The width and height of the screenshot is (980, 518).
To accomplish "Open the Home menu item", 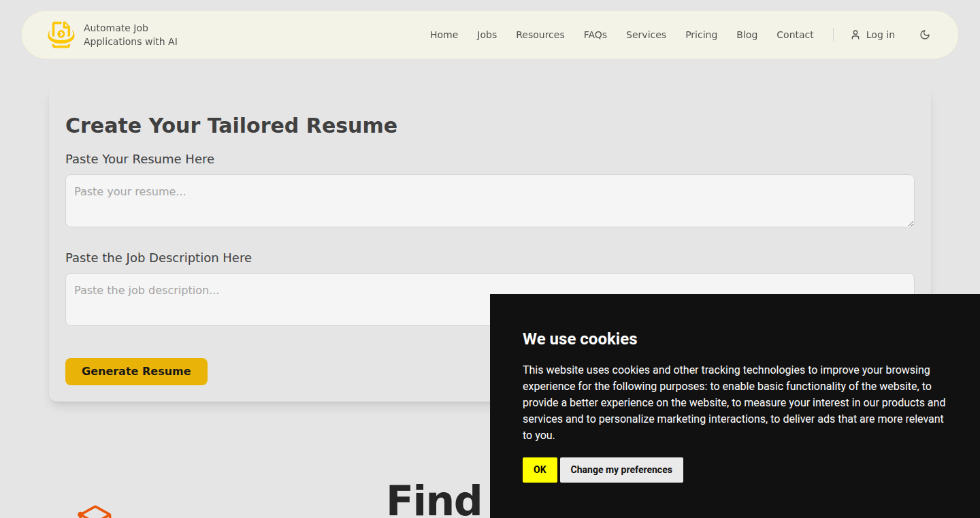I will pyautogui.click(x=444, y=35).
